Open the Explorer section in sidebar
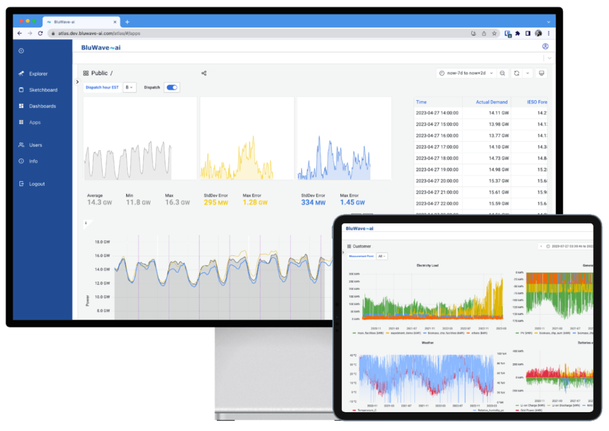Screen dimensions: 609x431 37,74
